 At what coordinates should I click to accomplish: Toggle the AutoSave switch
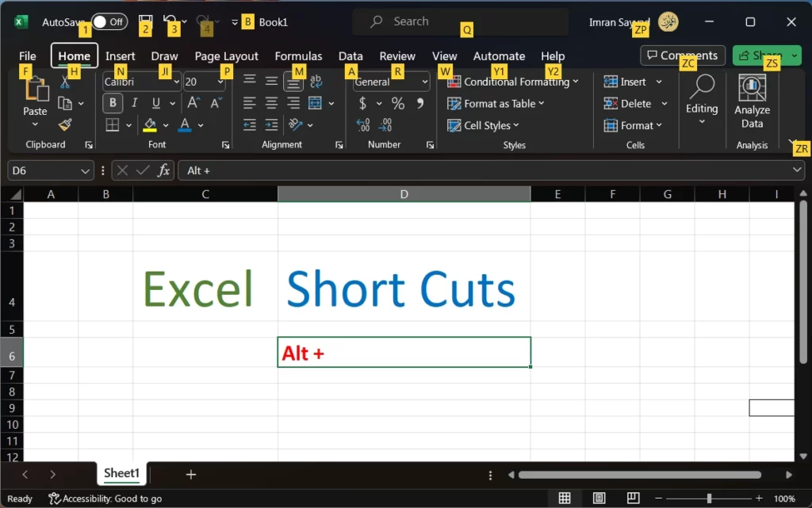coord(109,21)
